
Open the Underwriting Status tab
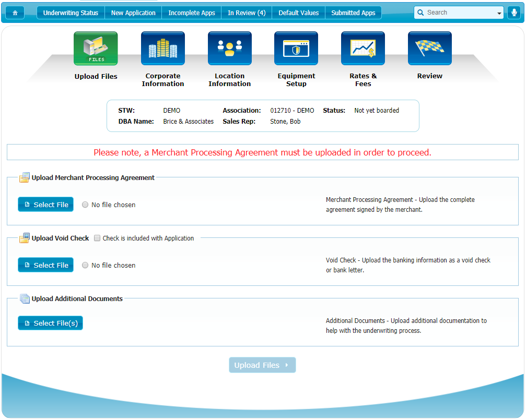pos(71,13)
